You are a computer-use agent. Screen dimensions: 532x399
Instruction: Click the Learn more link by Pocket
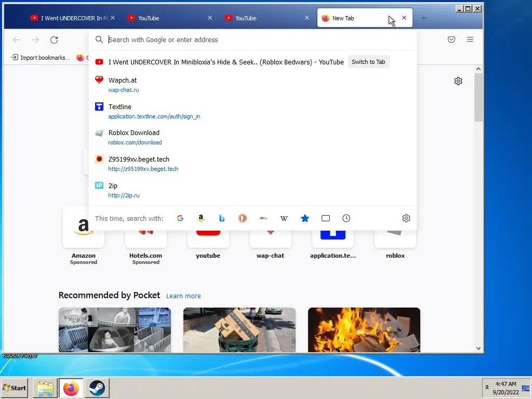click(183, 296)
